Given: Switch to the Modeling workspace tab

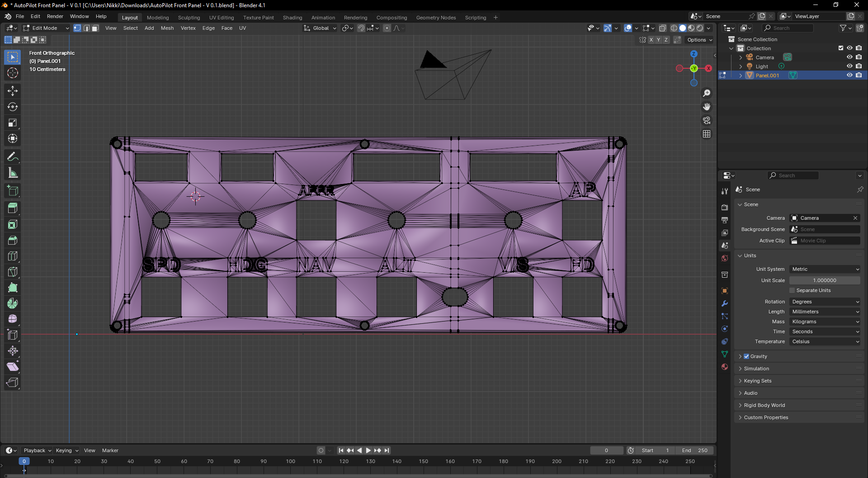Looking at the screenshot, I should tap(158, 18).
